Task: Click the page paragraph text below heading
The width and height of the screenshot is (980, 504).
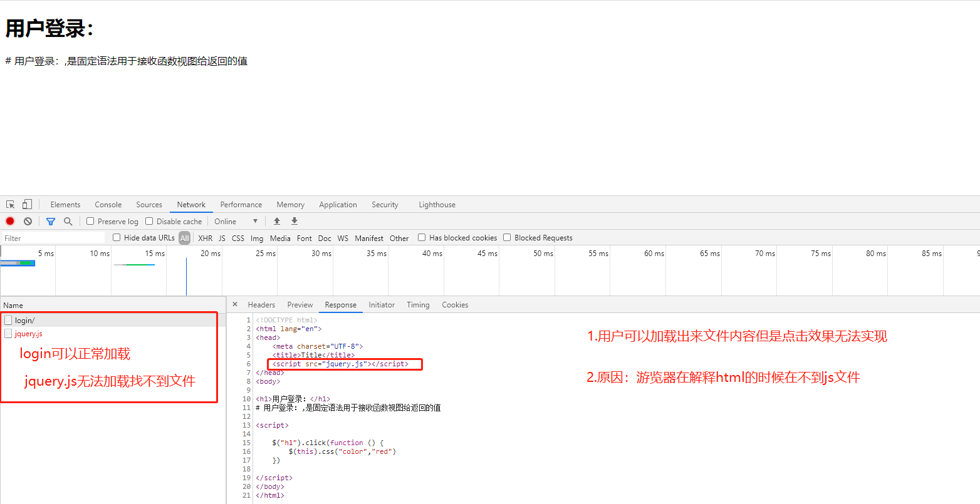Action: coord(126,61)
